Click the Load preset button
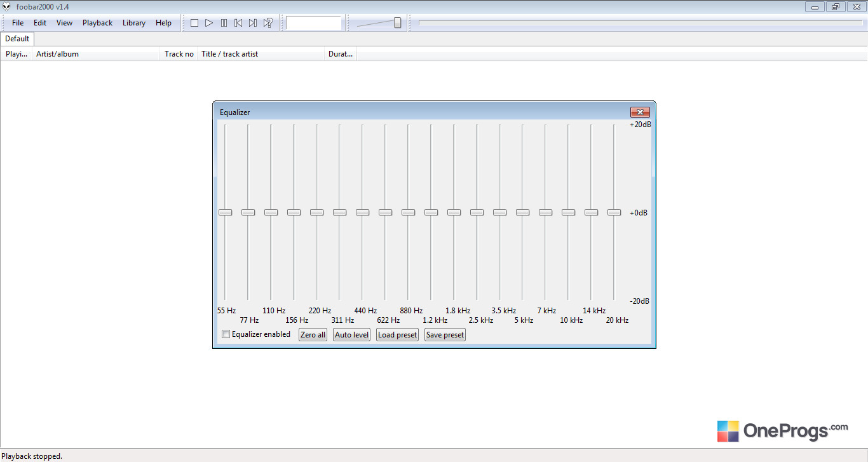868x462 pixels. [x=397, y=335]
